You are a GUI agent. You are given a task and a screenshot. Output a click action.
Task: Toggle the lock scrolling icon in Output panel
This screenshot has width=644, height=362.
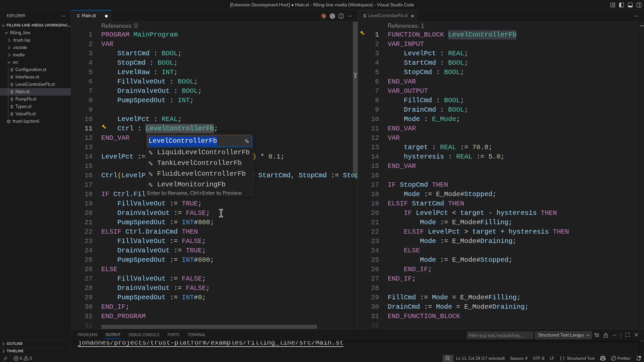pos(606,335)
